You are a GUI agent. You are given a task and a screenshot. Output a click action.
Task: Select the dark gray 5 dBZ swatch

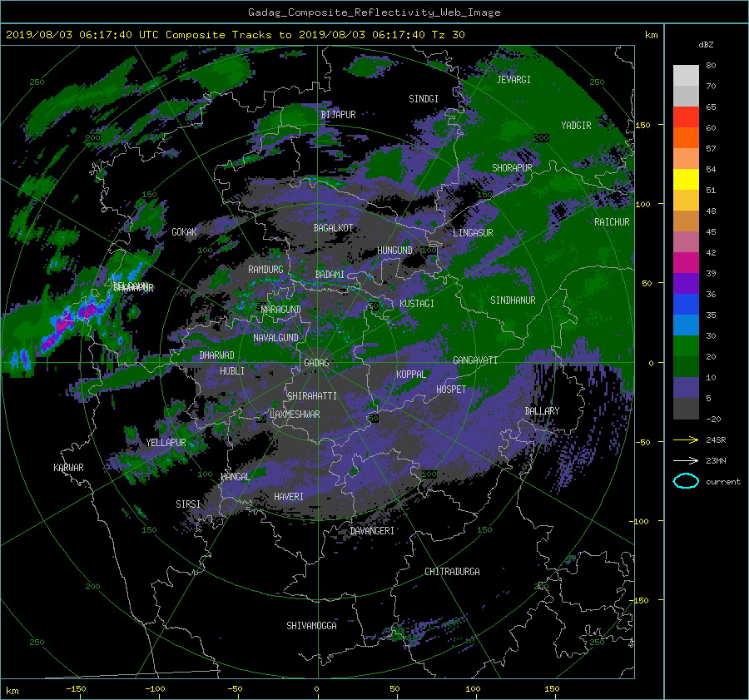pos(686,408)
